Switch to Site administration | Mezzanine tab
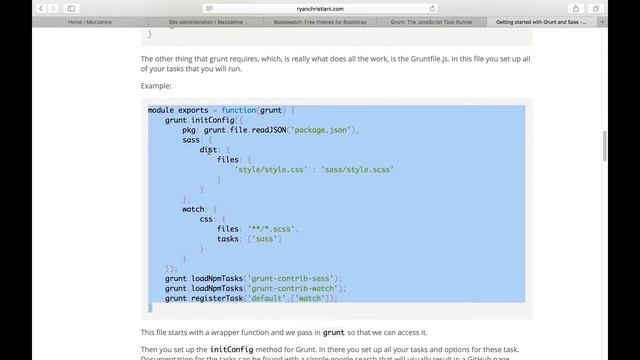 (x=206, y=22)
